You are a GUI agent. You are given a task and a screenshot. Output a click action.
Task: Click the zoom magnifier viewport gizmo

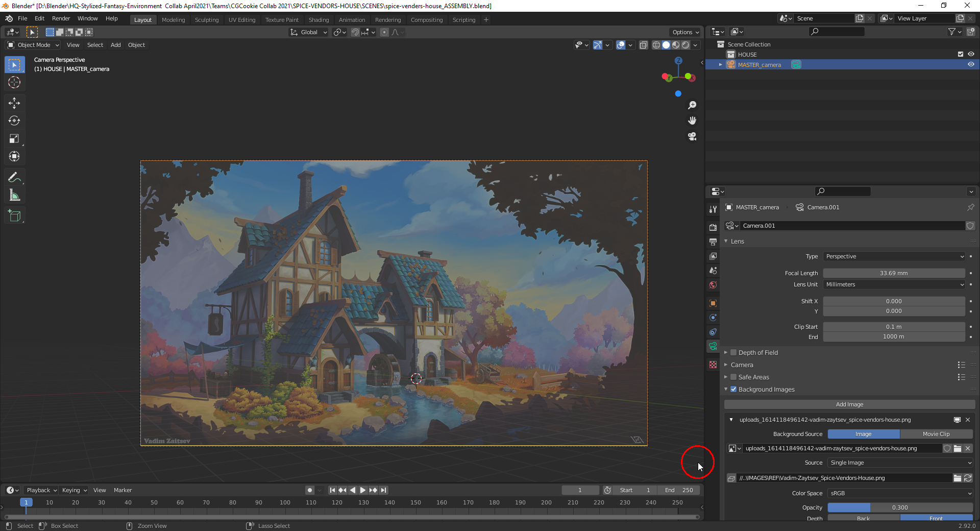[692, 105]
